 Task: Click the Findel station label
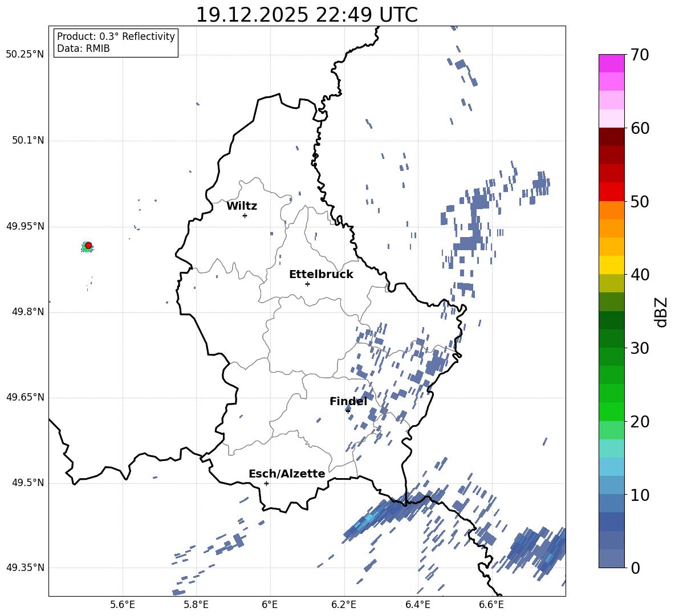[x=348, y=401]
